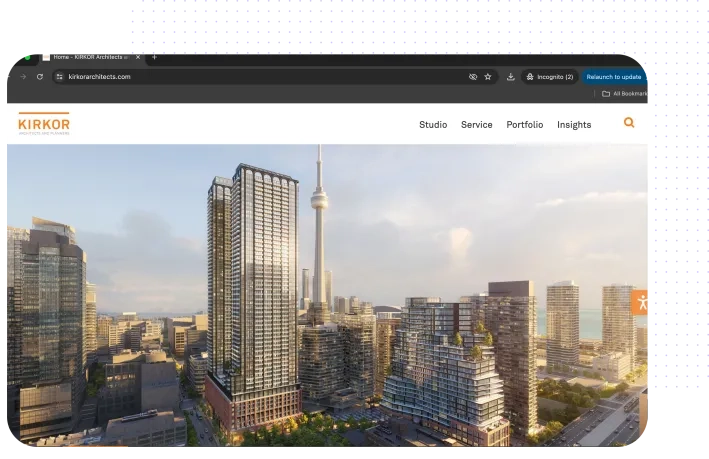Open the website search icon
This screenshot has width=709, height=459.
pos(629,123)
